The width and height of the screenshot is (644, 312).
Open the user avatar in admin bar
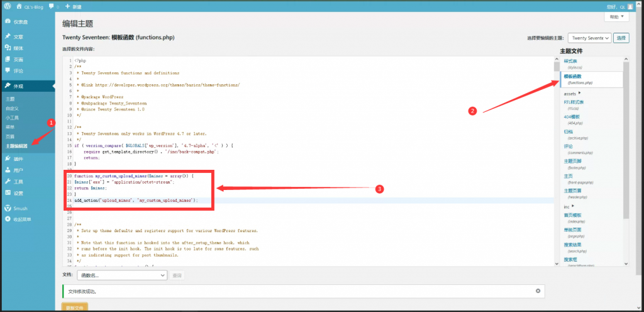pos(630,6)
